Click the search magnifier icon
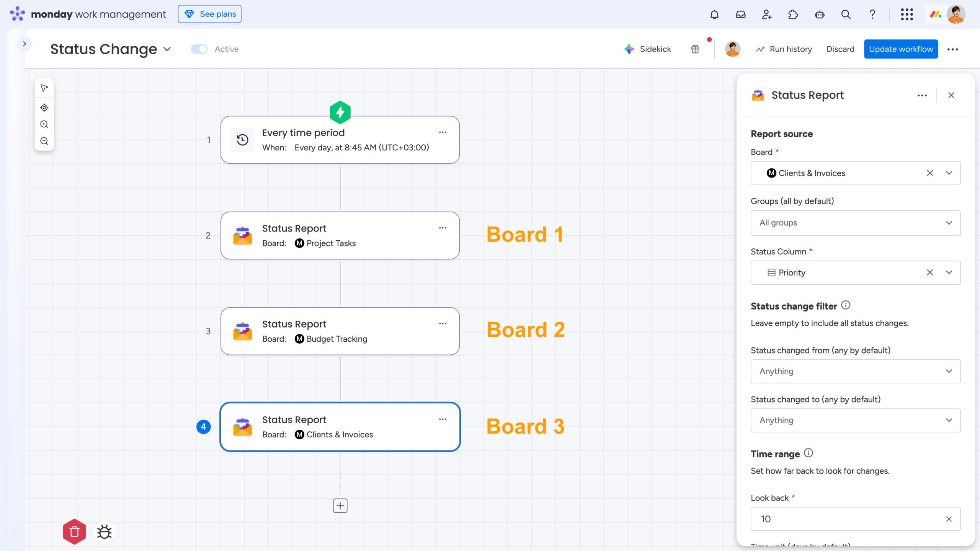The width and height of the screenshot is (980, 551). pyautogui.click(x=846, y=15)
